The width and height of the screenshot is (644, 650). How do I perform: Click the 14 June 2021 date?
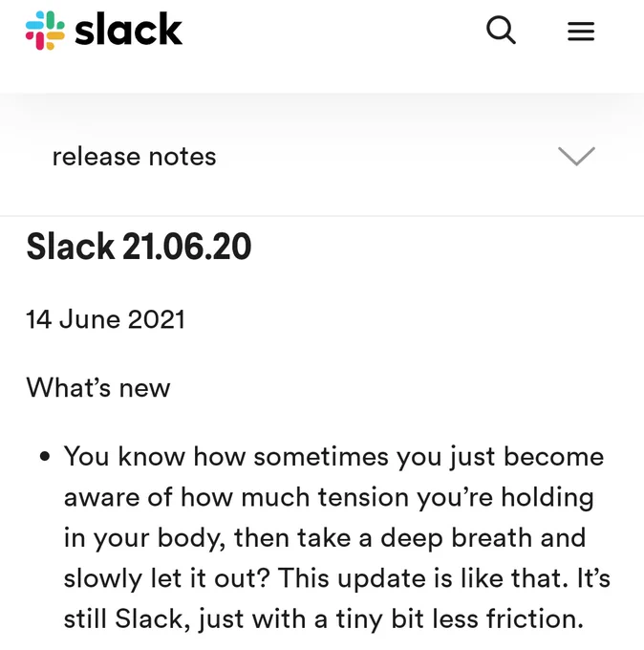point(105,319)
